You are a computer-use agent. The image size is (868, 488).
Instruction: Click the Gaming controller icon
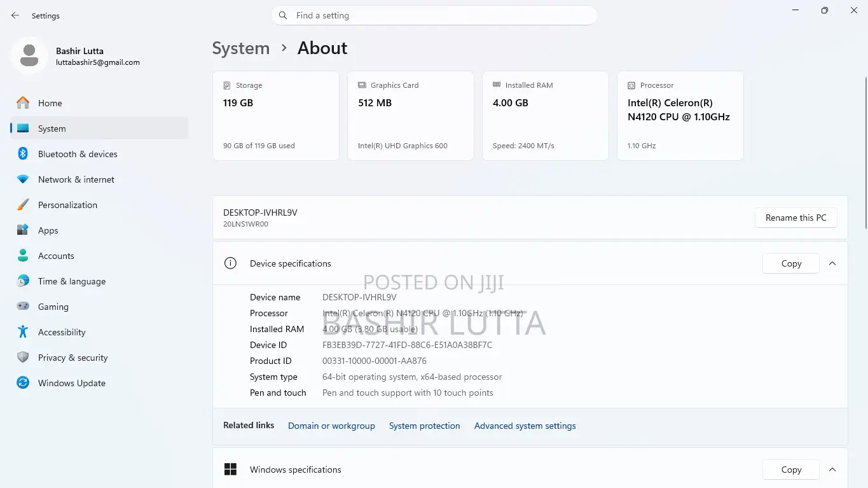click(x=23, y=307)
